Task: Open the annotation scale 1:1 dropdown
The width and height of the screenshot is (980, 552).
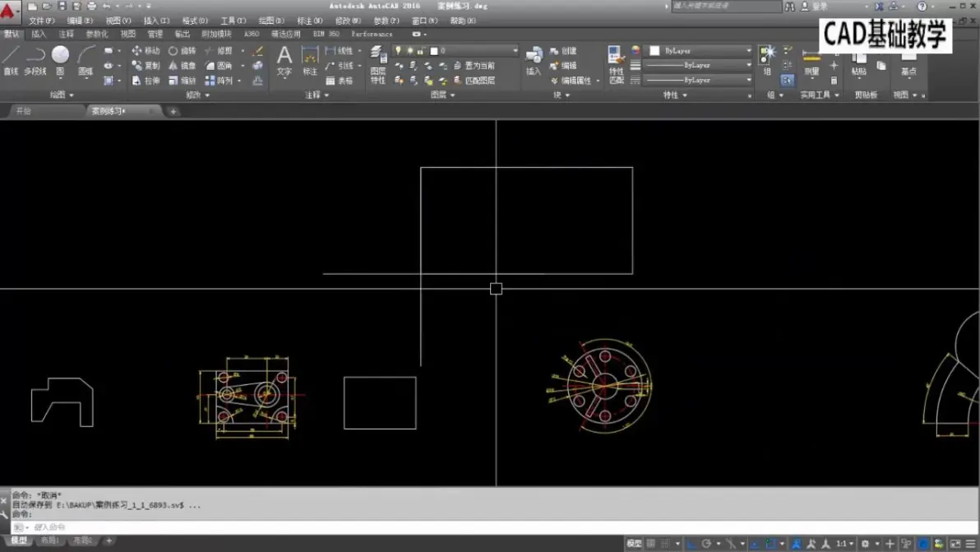Action: [x=846, y=544]
